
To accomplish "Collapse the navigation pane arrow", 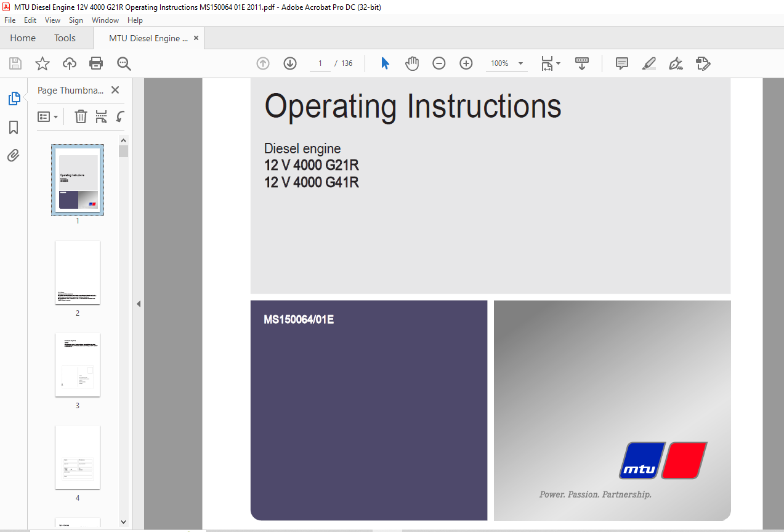I will click(x=139, y=304).
